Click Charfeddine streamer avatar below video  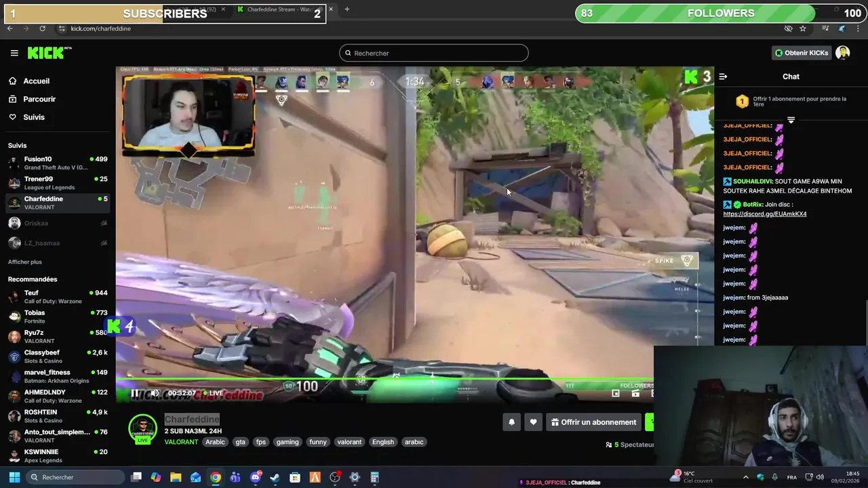[x=143, y=428]
